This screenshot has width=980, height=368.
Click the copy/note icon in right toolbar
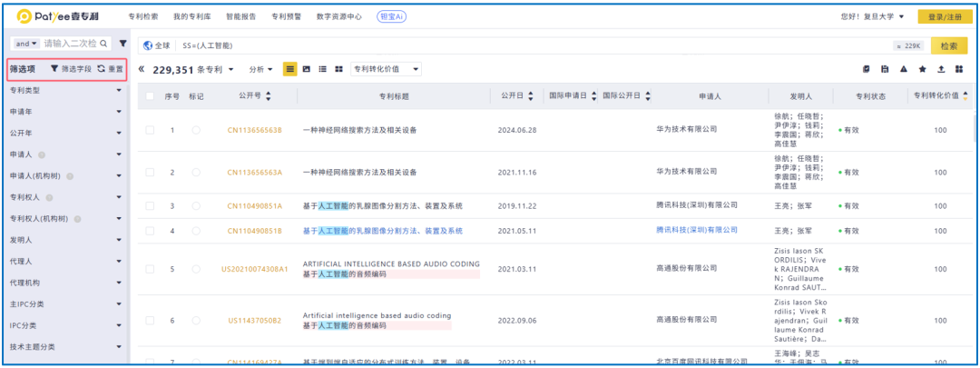tap(867, 69)
